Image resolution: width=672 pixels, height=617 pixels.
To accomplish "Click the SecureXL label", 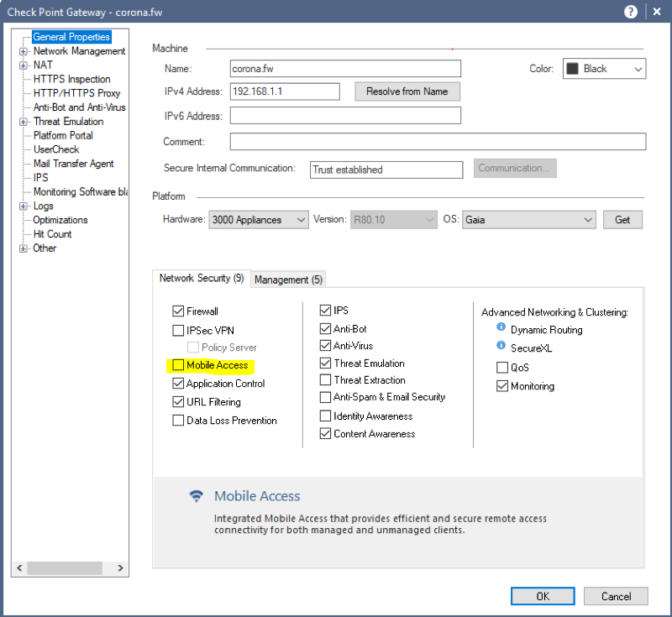I will [x=532, y=348].
